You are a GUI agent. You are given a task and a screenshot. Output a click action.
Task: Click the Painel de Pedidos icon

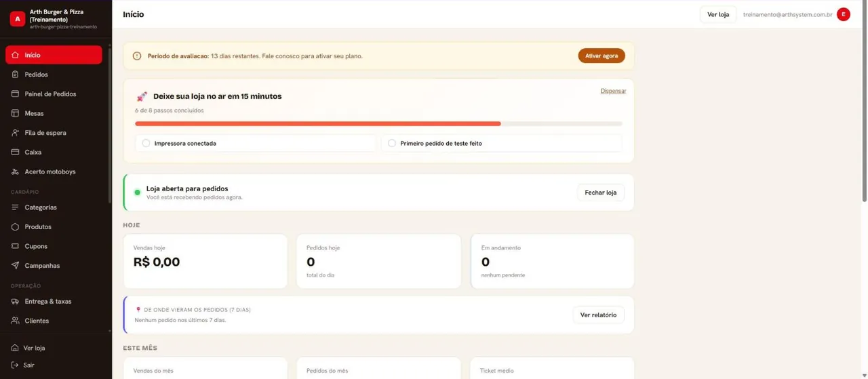15,94
